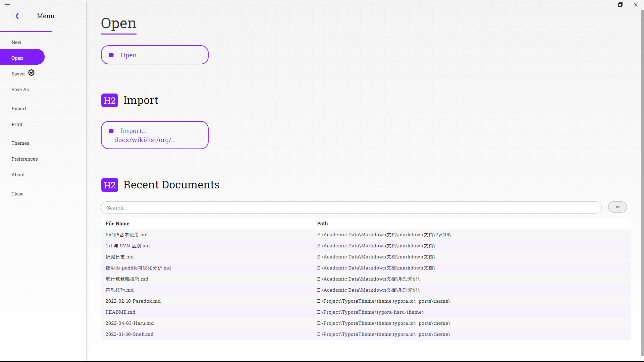Select the Themes menu item
644x362 pixels.
click(x=20, y=143)
